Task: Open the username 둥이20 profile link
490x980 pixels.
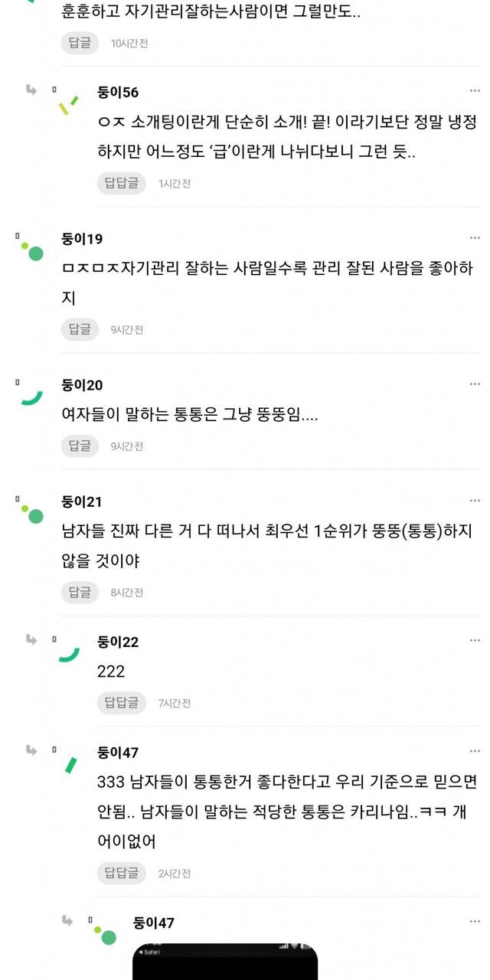Action: pos(82,385)
